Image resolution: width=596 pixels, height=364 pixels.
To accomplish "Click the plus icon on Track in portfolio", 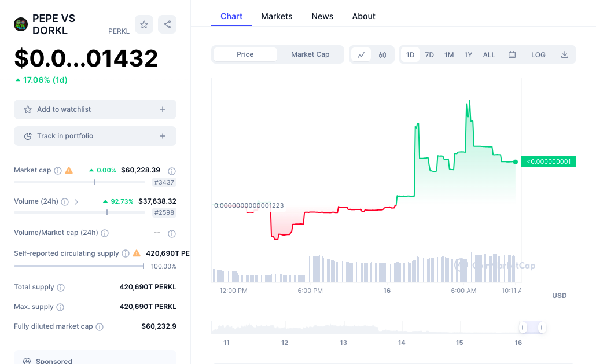I will click(162, 136).
